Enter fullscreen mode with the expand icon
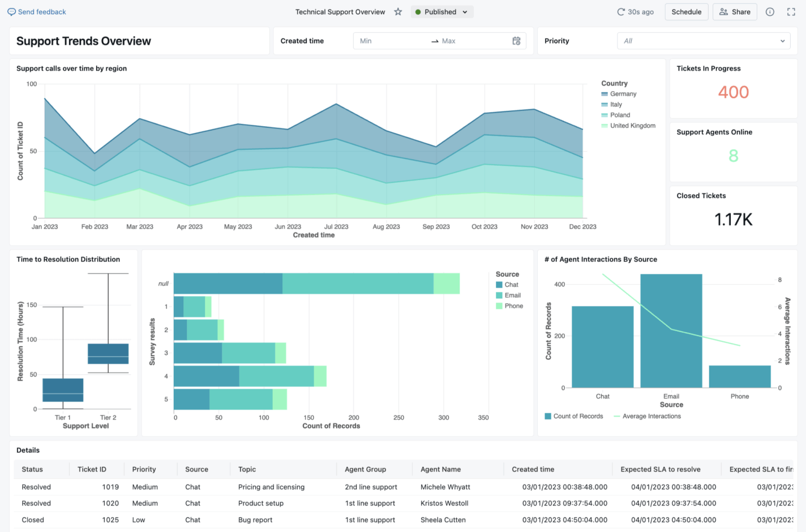Viewport: 806px width, 532px height. pos(791,12)
